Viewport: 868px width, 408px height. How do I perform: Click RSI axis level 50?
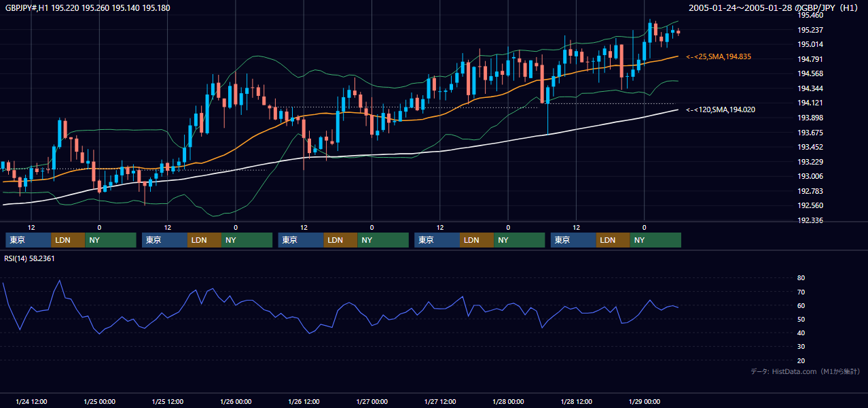801,319
